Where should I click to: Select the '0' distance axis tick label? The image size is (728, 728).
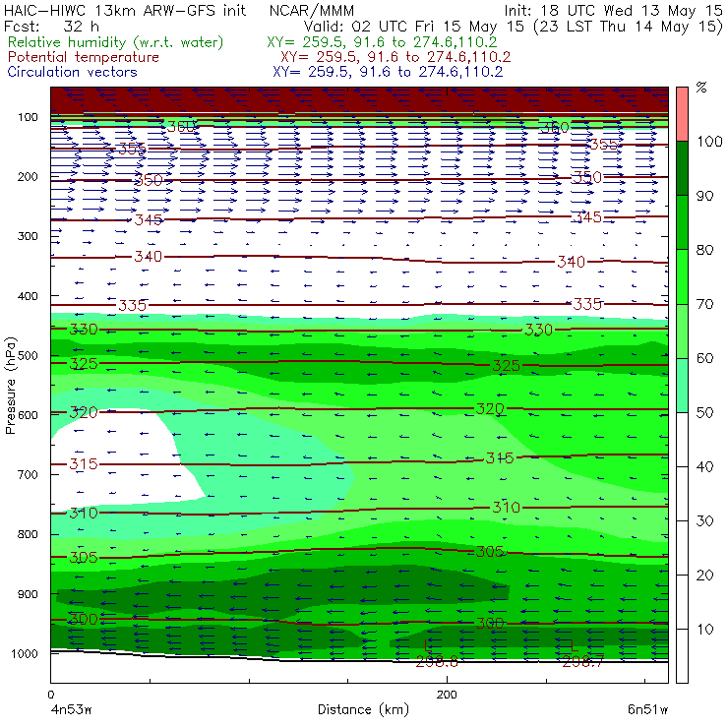tap(51, 695)
